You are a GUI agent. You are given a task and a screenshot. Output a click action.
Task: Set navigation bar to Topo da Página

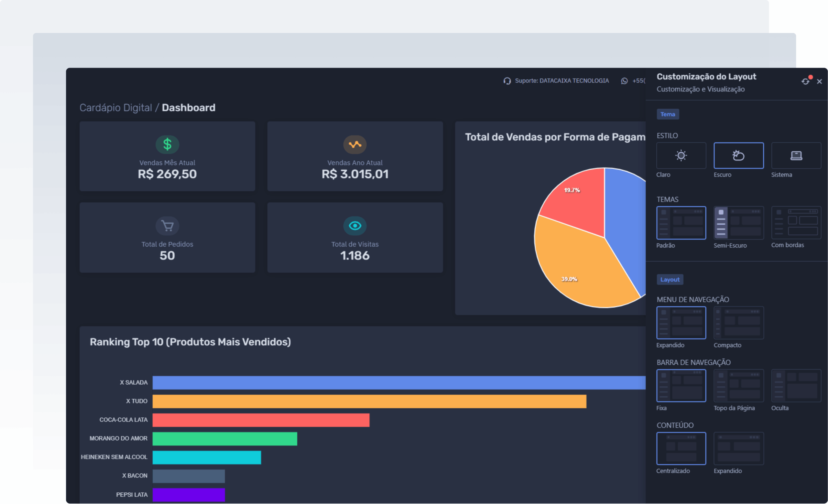pyautogui.click(x=738, y=385)
